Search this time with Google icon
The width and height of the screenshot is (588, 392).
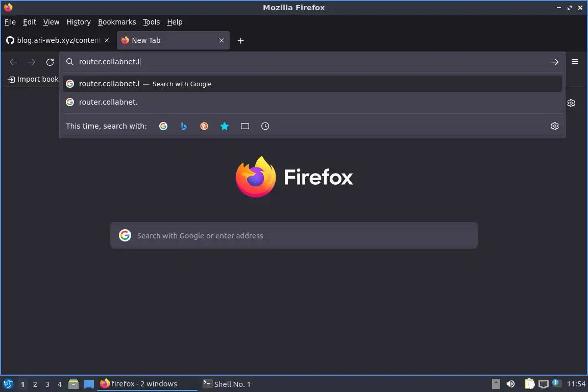[163, 126]
